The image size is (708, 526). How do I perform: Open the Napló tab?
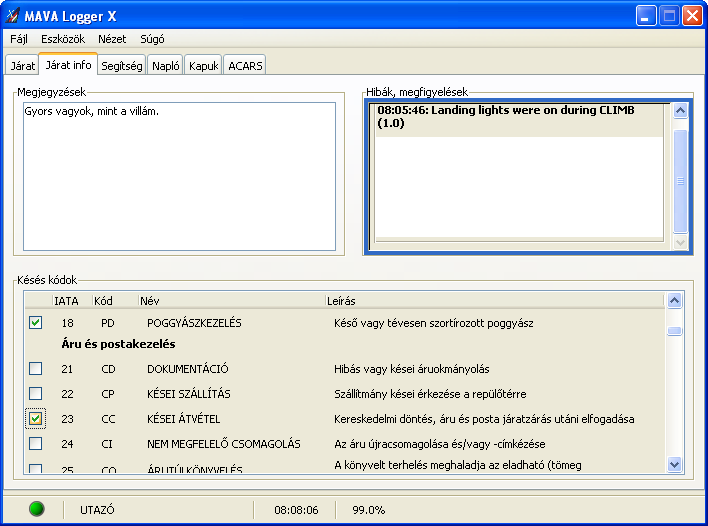[x=165, y=66]
